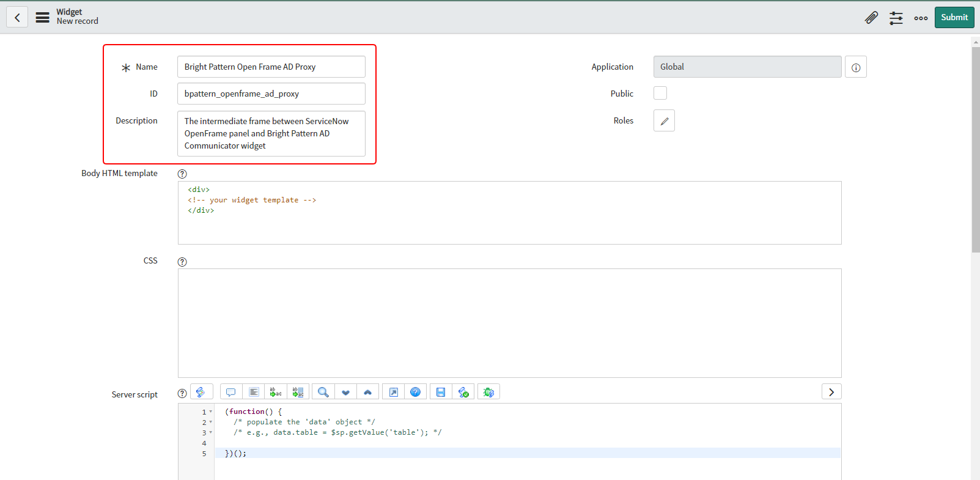The width and height of the screenshot is (980, 480).
Task: Format the Server script code
Action: (254, 392)
